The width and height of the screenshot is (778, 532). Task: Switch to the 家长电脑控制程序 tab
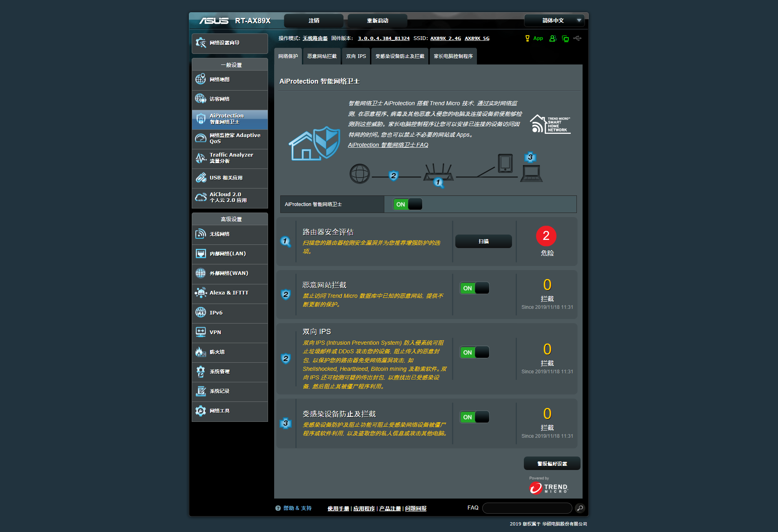(453, 56)
